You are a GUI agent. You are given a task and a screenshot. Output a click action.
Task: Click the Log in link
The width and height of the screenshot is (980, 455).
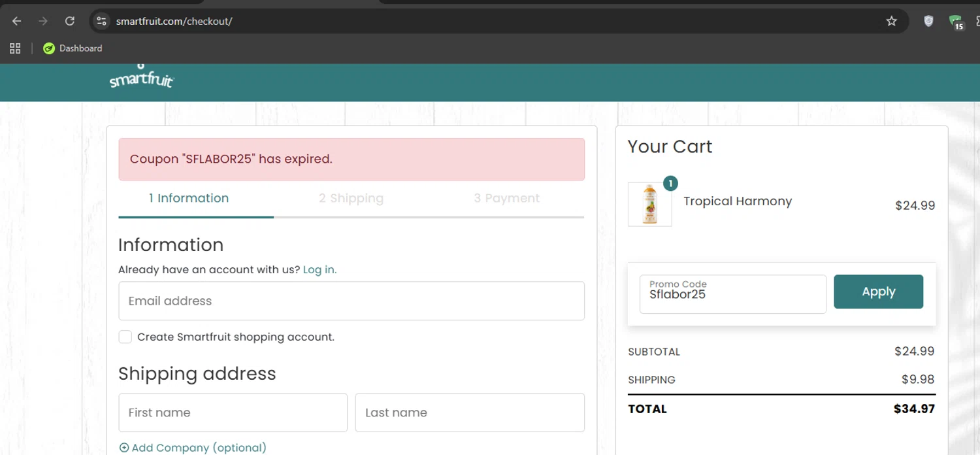click(319, 269)
